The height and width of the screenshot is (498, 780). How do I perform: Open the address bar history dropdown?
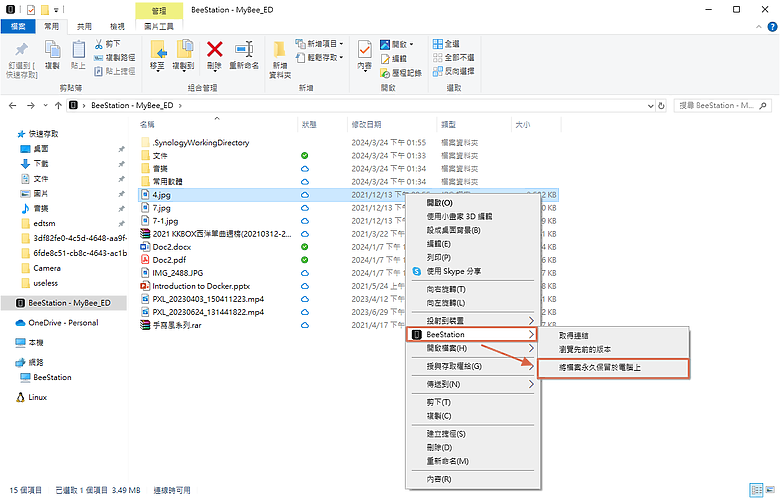650,105
